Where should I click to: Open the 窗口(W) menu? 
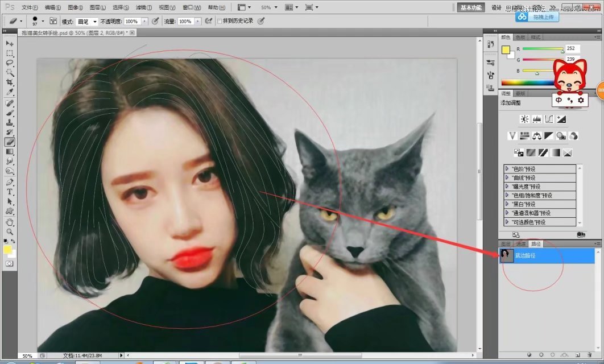[192, 7]
